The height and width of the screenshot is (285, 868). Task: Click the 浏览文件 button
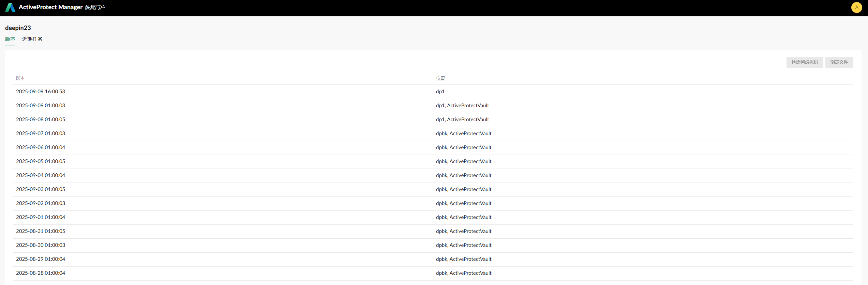tap(839, 62)
